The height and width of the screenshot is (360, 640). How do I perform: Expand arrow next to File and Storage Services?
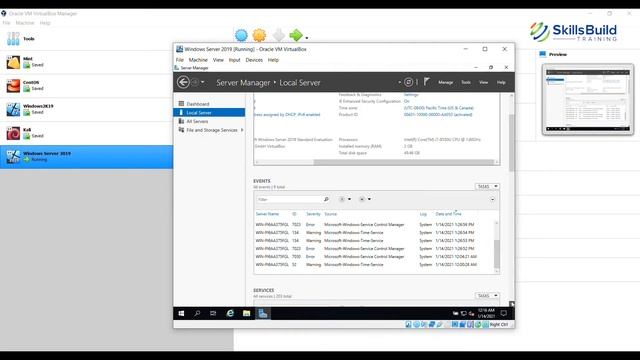242,130
